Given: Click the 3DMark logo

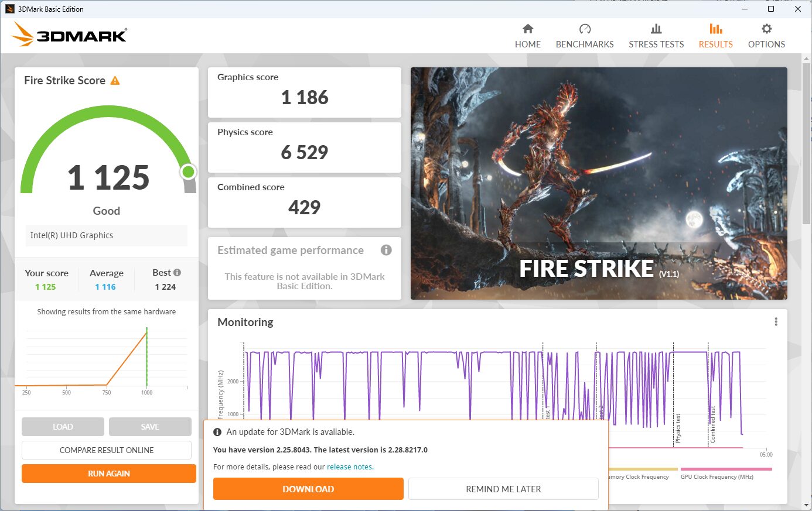Looking at the screenshot, I should (x=69, y=35).
